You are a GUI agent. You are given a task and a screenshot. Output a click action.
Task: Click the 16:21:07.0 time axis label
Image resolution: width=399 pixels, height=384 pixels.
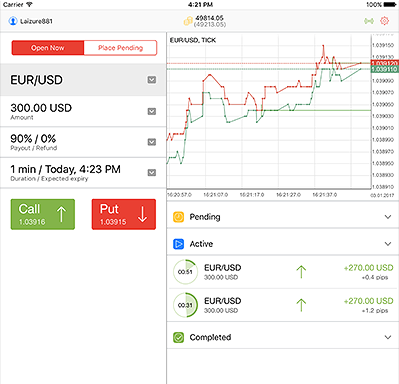(x=216, y=195)
